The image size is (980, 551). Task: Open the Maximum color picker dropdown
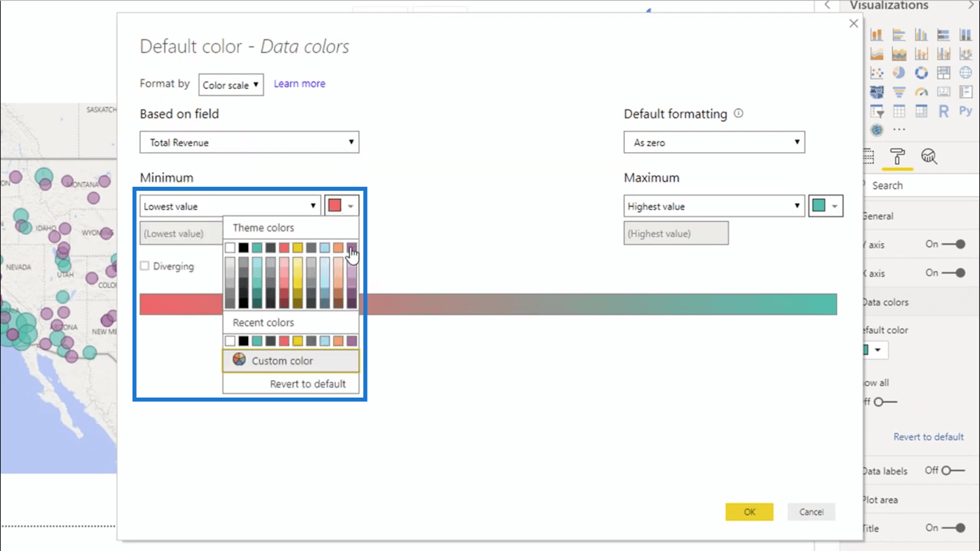point(826,206)
